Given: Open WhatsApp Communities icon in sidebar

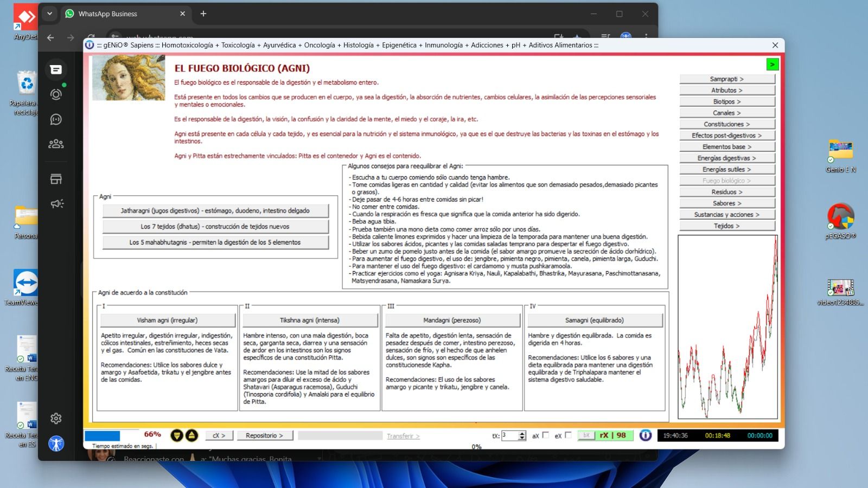Looking at the screenshot, I should 56,144.
